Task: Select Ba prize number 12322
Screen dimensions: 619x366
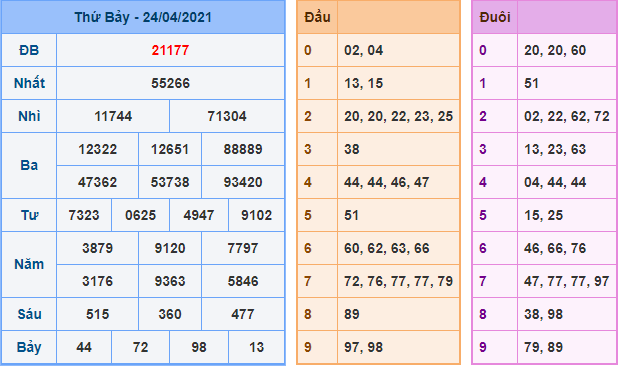Action: point(98,149)
